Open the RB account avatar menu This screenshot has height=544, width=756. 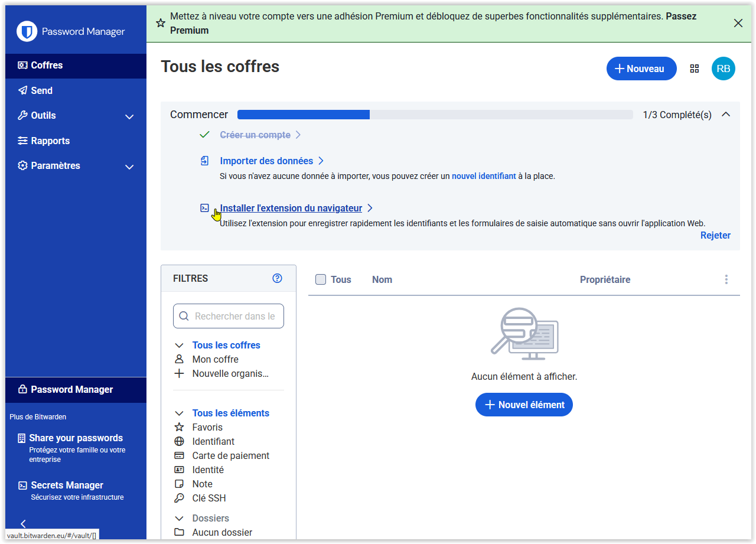click(x=724, y=69)
